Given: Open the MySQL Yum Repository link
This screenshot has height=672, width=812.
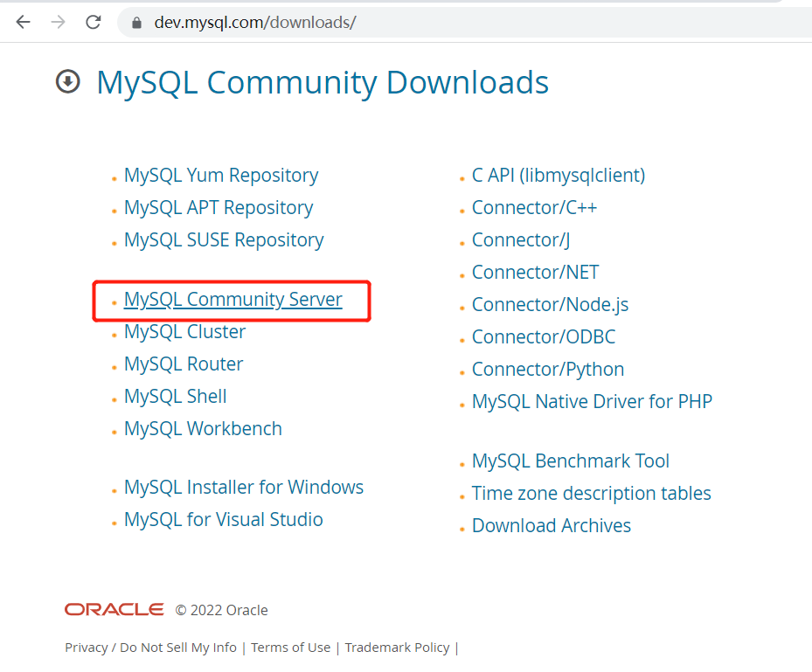Looking at the screenshot, I should 221,176.
